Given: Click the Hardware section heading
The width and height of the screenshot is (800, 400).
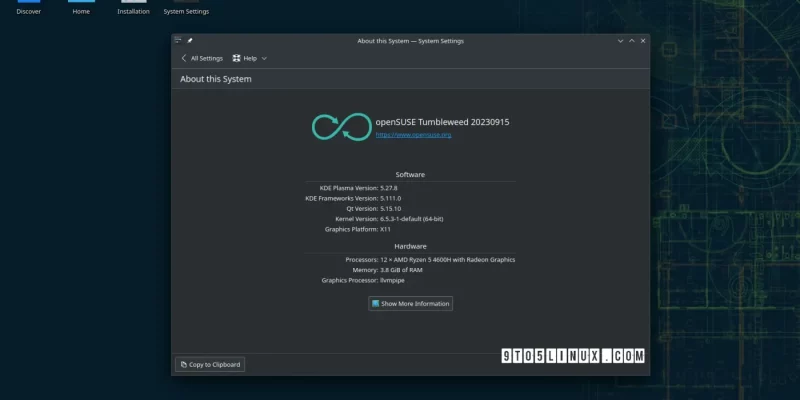Looking at the screenshot, I should pyautogui.click(x=410, y=246).
